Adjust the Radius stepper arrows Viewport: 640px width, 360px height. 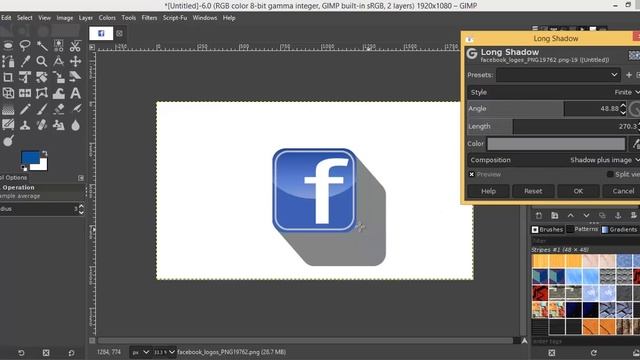(x=81, y=209)
